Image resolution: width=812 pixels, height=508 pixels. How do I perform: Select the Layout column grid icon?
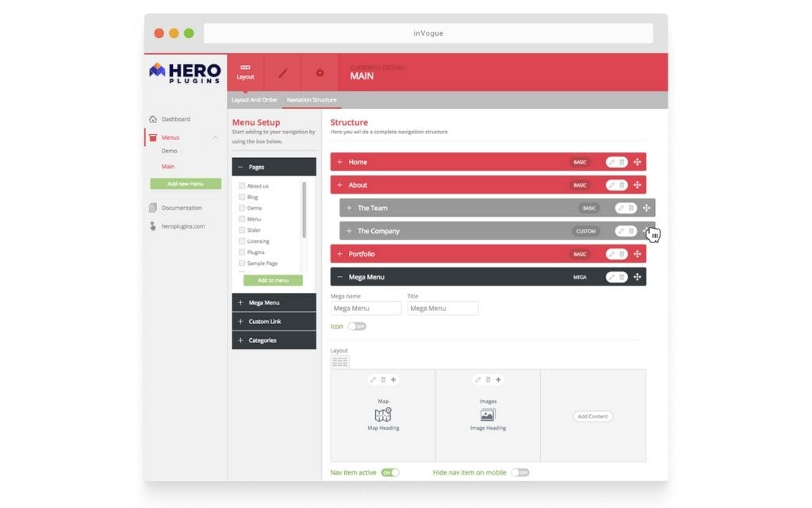(x=339, y=362)
